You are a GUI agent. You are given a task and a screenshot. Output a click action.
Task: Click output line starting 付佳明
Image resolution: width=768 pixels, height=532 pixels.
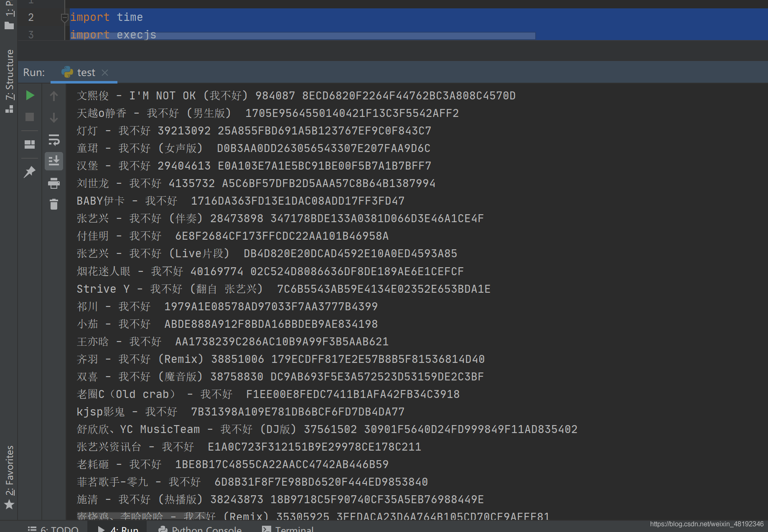click(x=233, y=236)
